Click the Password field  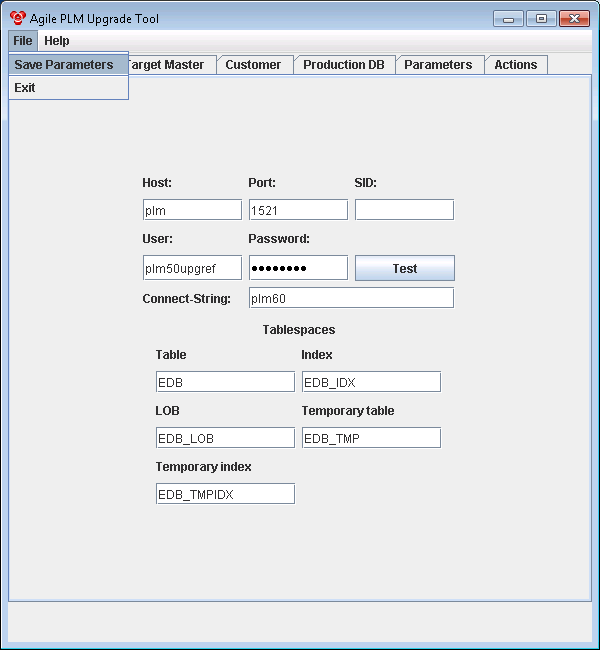click(299, 268)
